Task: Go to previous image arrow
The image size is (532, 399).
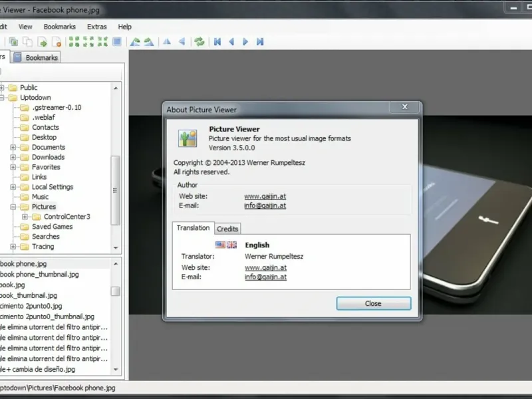Action: pyautogui.click(x=231, y=42)
